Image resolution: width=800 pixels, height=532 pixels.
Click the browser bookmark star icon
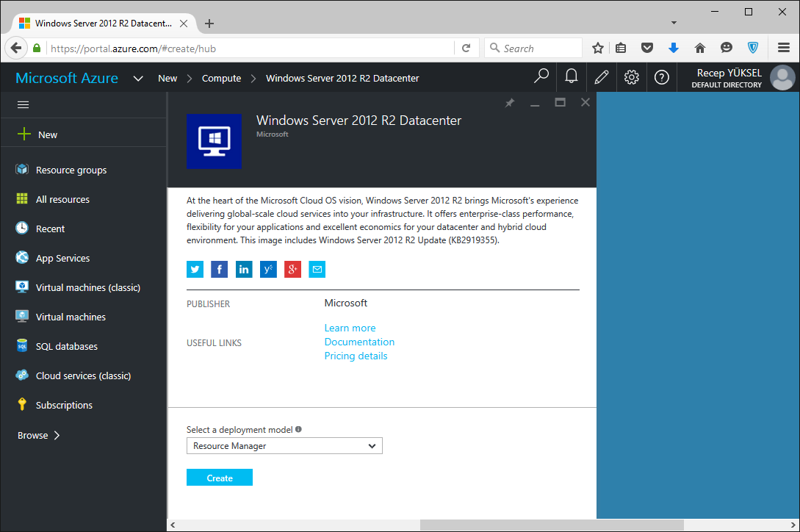pyautogui.click(x=598, y=48)
